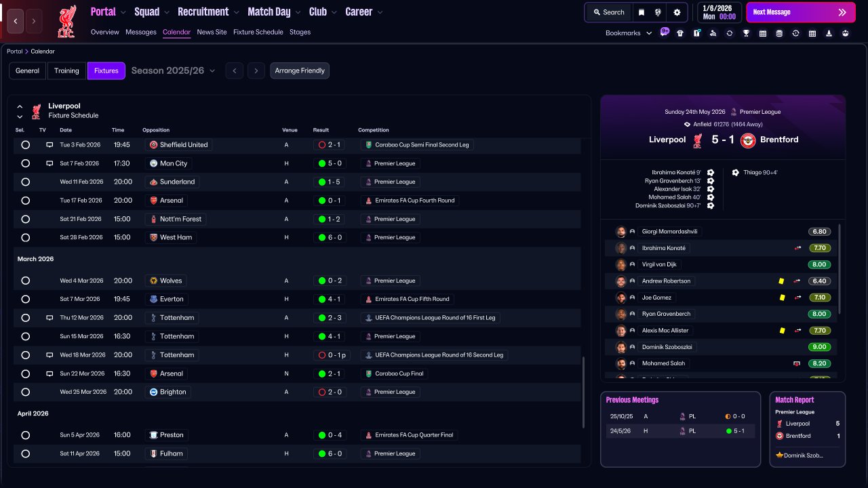868x488 pixels.
Task: Open the trophy bookmark icon
Action: point(746,33)
